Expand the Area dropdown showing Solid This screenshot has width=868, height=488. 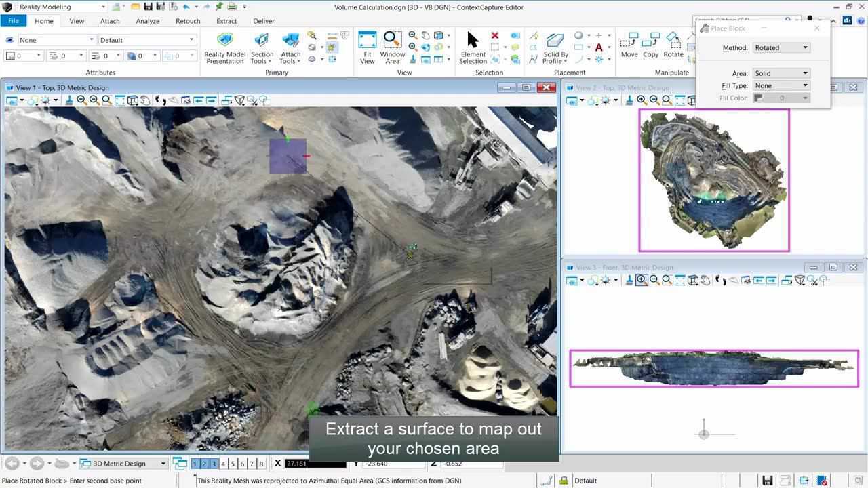(781, 73)
